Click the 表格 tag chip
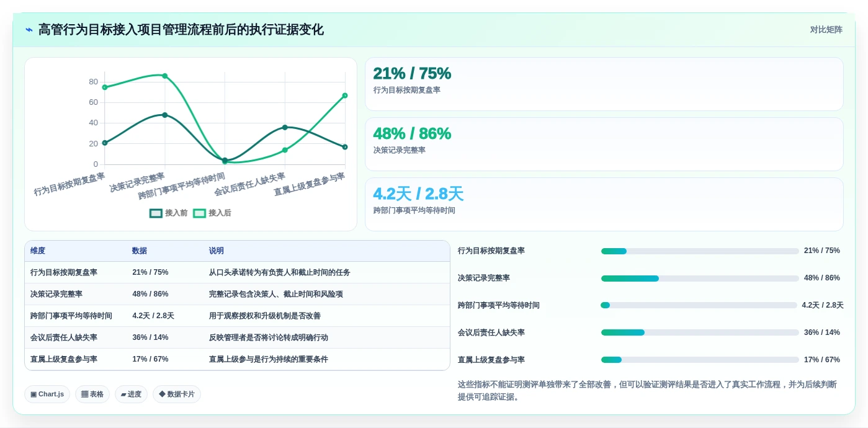Viewport: 868px width, 428px height. [92, 394]
